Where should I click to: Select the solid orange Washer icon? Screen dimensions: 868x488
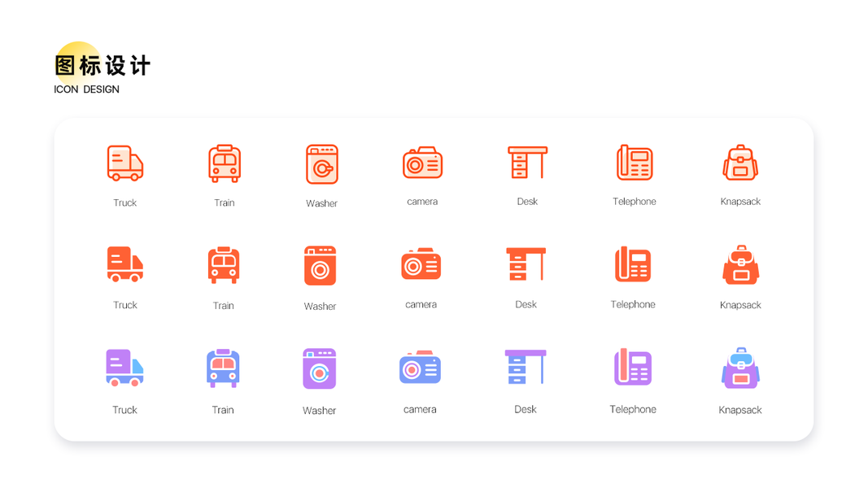point(320,266)
